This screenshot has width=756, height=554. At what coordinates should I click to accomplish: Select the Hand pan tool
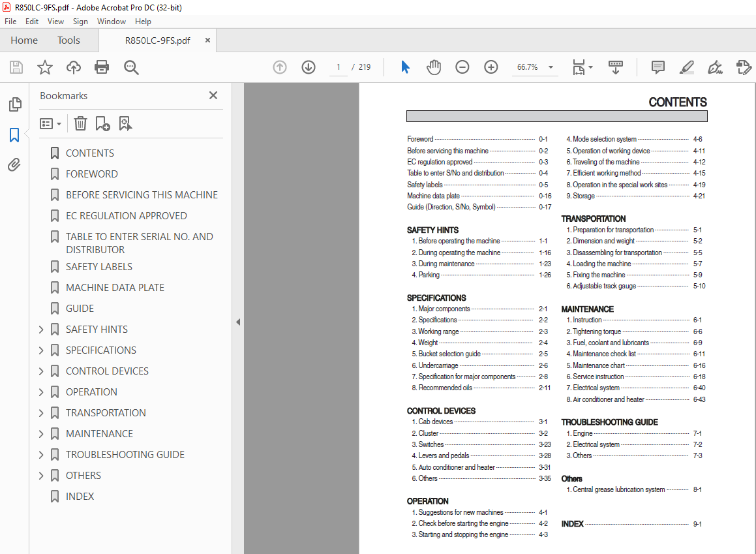[434, 67]
